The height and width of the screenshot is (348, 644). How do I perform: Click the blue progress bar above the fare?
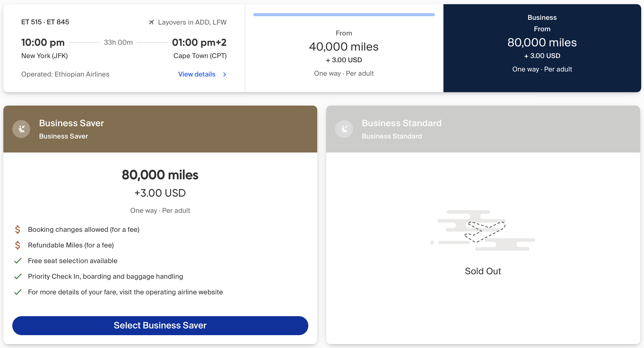click(344, 14)
